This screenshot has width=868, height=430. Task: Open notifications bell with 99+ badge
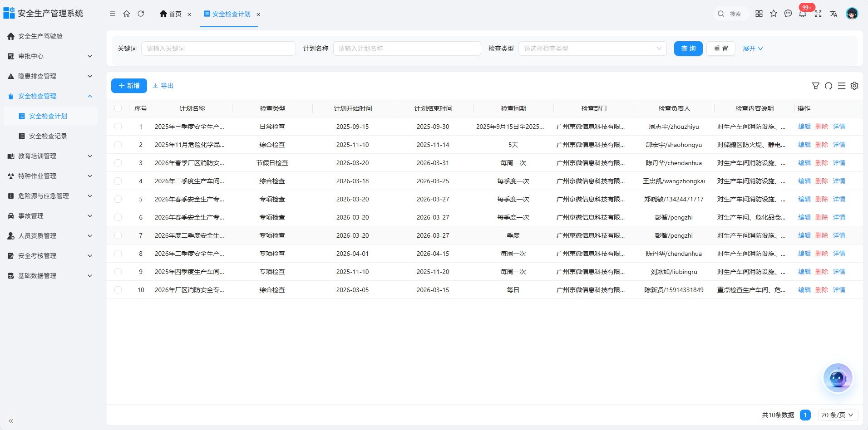803,14
